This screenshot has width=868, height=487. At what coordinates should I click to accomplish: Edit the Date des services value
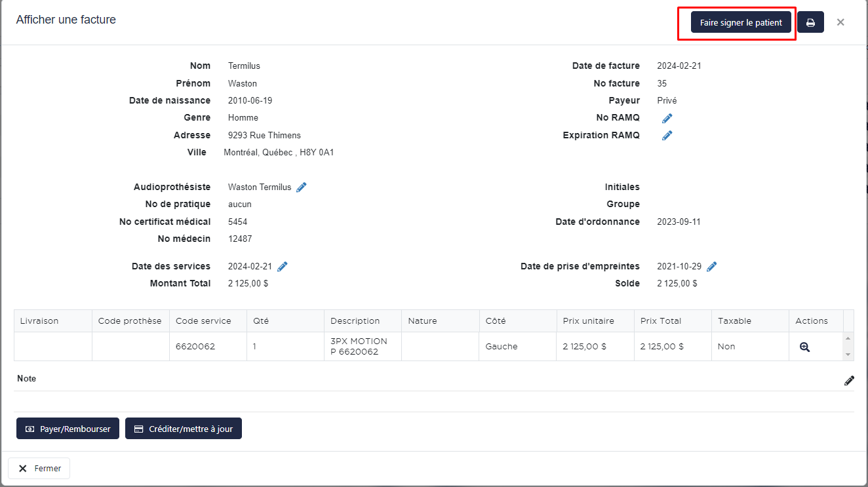[283, 267]
